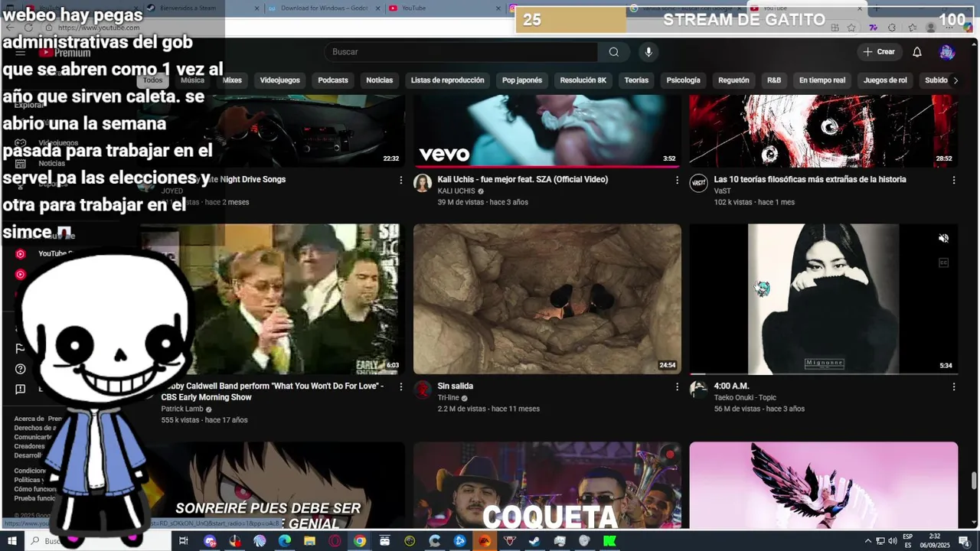The image size is (980, 551).
Task: Launch Microsoft Edge from the taskbar
Action: tap(284, 541)
